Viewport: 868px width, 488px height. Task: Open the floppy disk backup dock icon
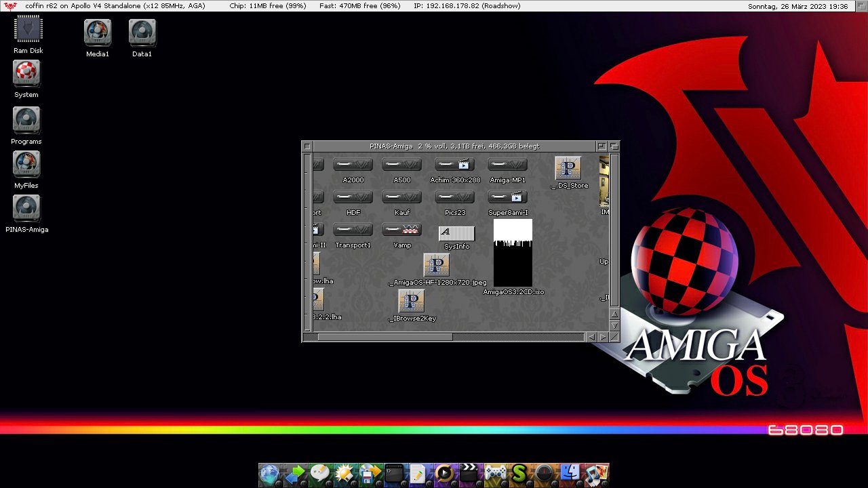pos(370,474)
